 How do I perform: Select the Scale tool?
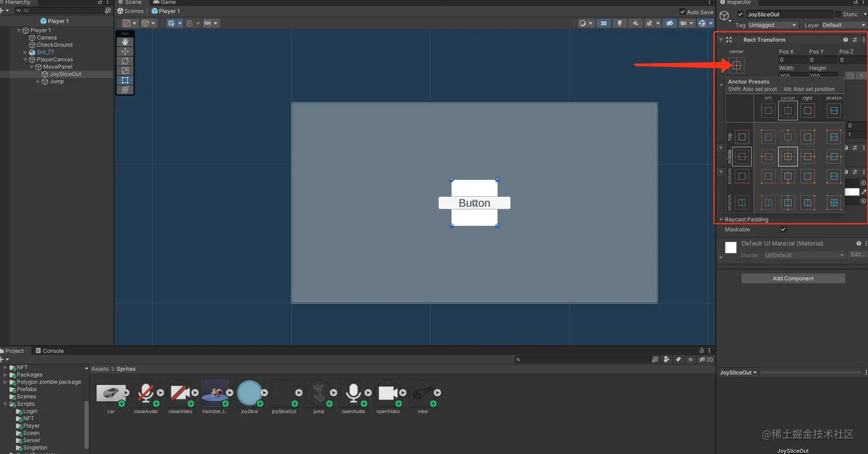click(125, 71)
